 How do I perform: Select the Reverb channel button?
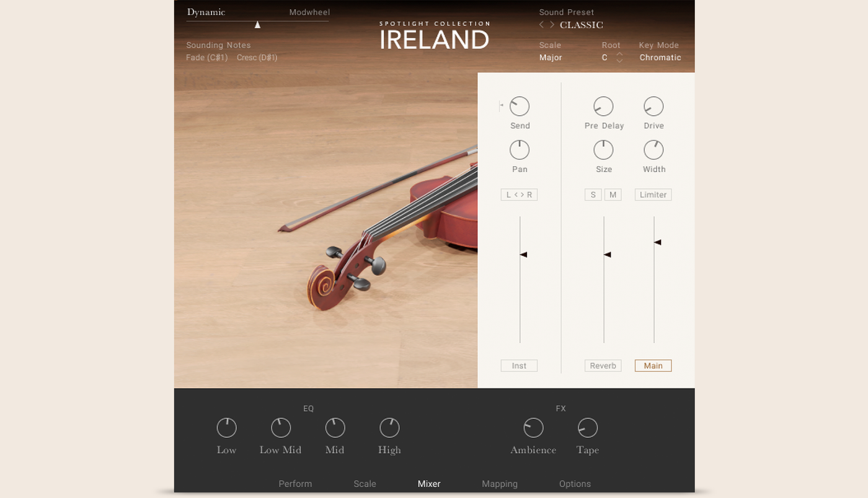[603, 365]
